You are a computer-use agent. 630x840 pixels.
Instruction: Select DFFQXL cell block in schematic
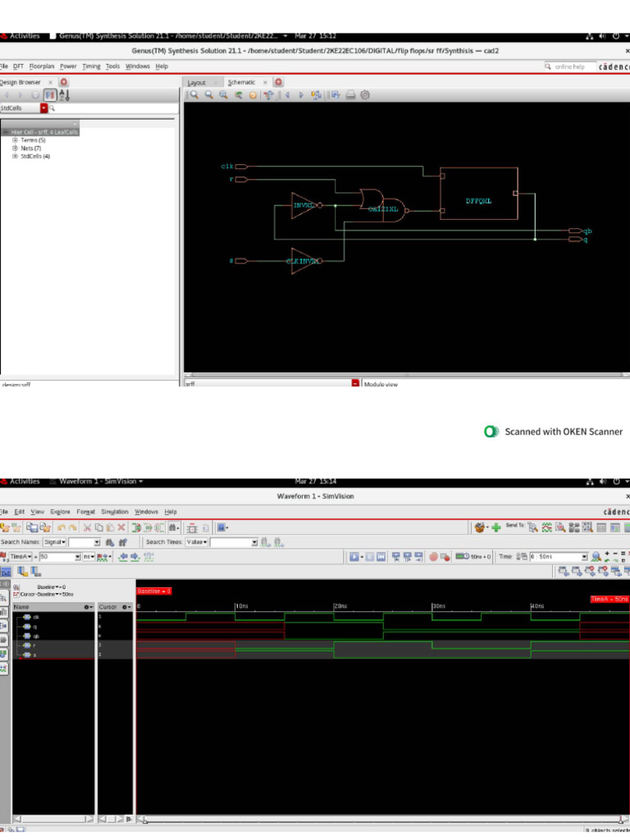tap(479, 194)
